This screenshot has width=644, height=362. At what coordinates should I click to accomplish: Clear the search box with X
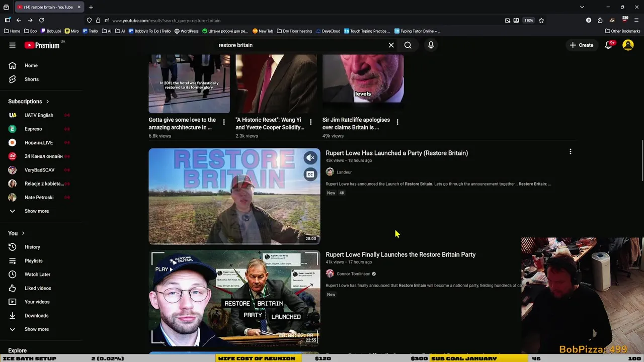pos(391,45)
